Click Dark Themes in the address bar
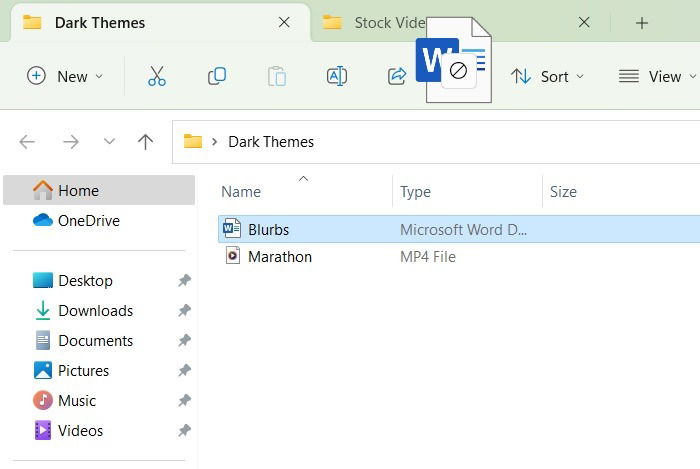Image resolution: width=700 pixels, height=469 pixels. (271, 142)
